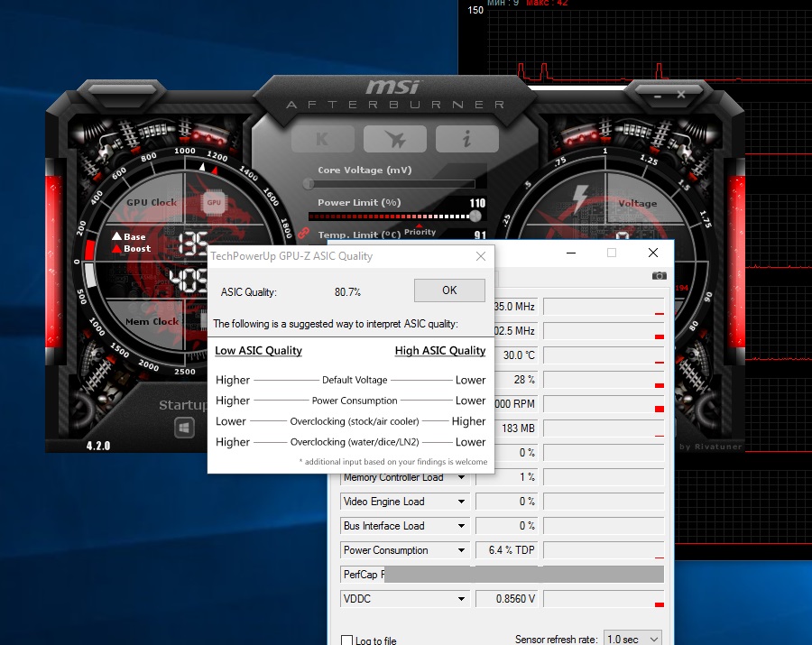Click the Low ASIC Quality heading
Screen dimensions: 812x645
tap(258, 350)
